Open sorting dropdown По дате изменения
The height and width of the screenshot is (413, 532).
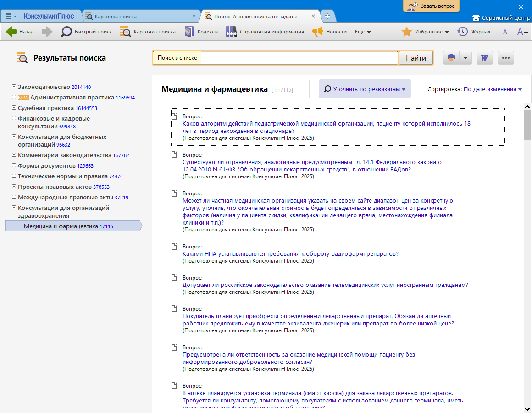click(x=493, y=89)
